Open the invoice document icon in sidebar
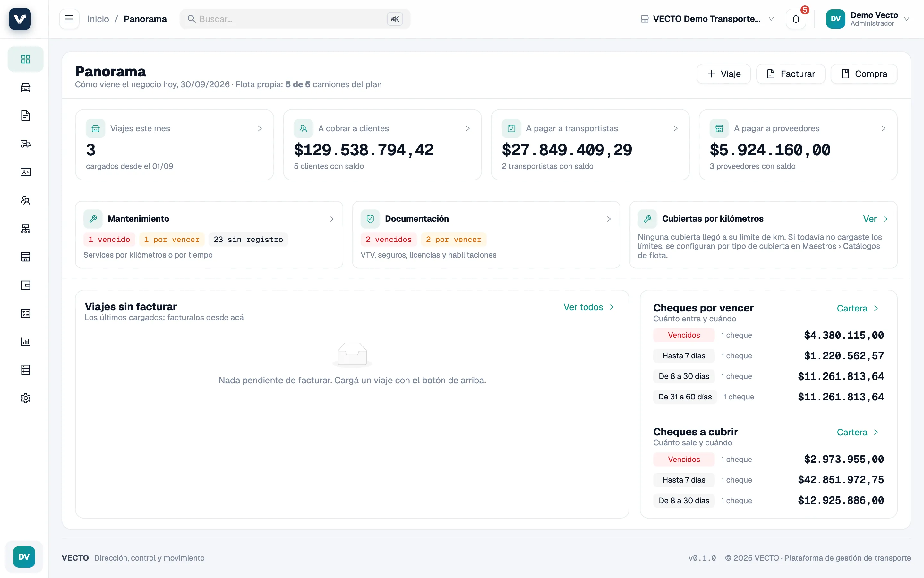The image size is (924, 578). pos(26,116)
